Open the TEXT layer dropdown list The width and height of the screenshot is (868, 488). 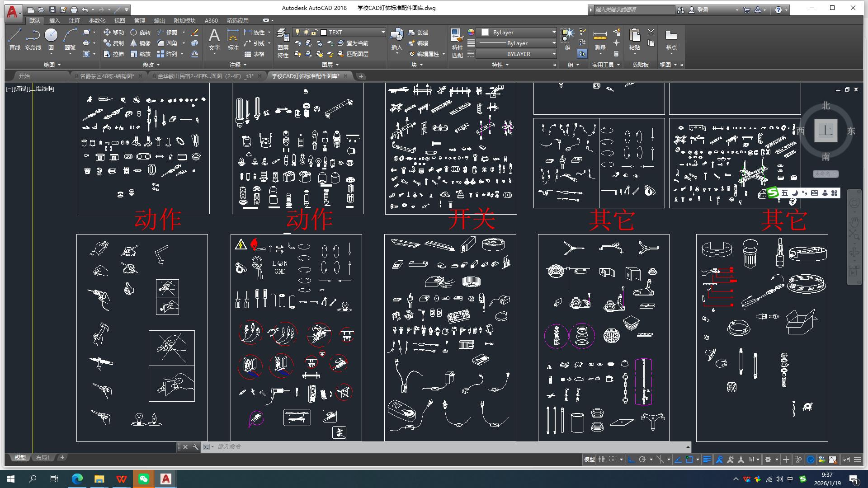tap(383, 32)
